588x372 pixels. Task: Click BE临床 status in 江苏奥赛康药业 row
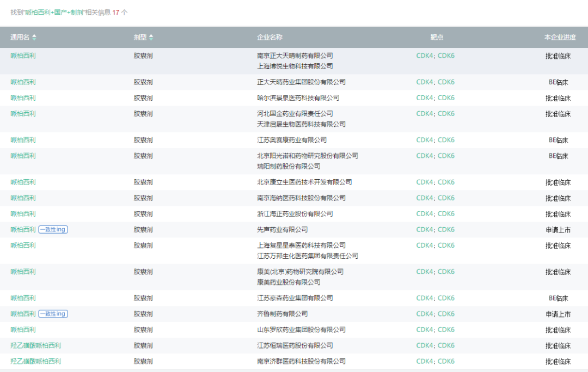click(x=559, y=141)
